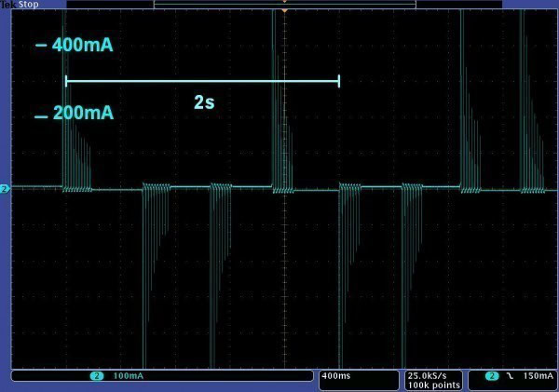The image size is (559, 392).
Task: Click the channel 2 trigger source badge
Action: click(x=492, y=375)
